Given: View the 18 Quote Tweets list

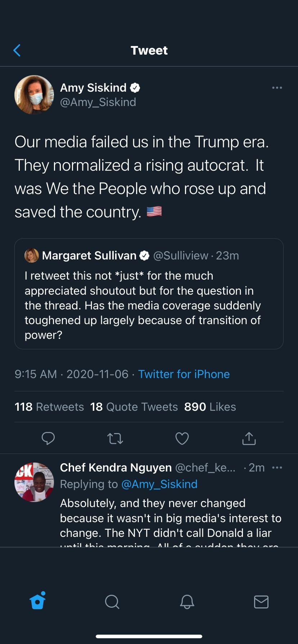Looking at the screenshot, I should click(134, 407).
